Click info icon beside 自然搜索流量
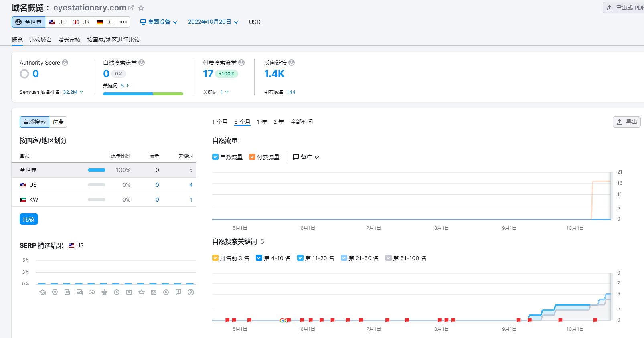Image resolution: width=644 pixels, height=338 pixels. [x=142, y=63]
